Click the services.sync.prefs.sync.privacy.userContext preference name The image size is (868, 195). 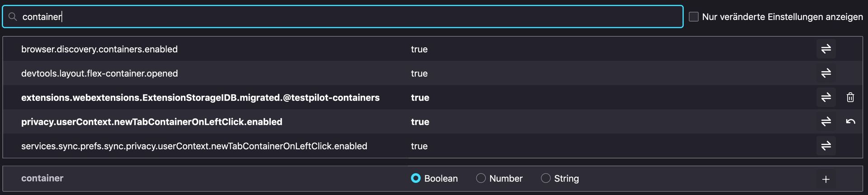194,146
